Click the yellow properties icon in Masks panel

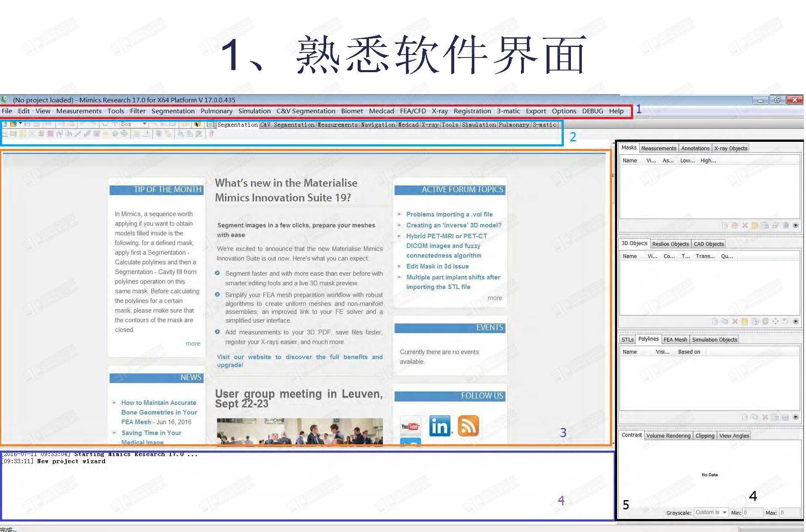[x=754, y=225]
